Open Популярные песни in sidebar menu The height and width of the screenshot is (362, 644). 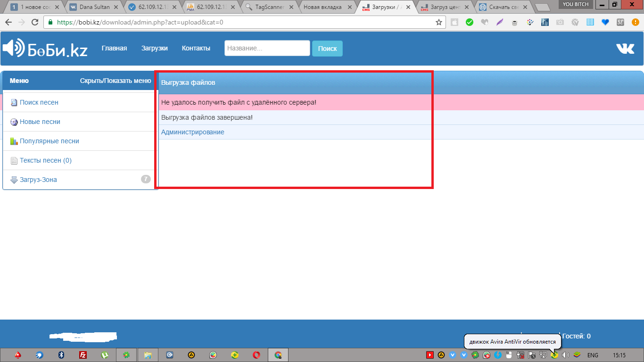(x=50, y=141)
